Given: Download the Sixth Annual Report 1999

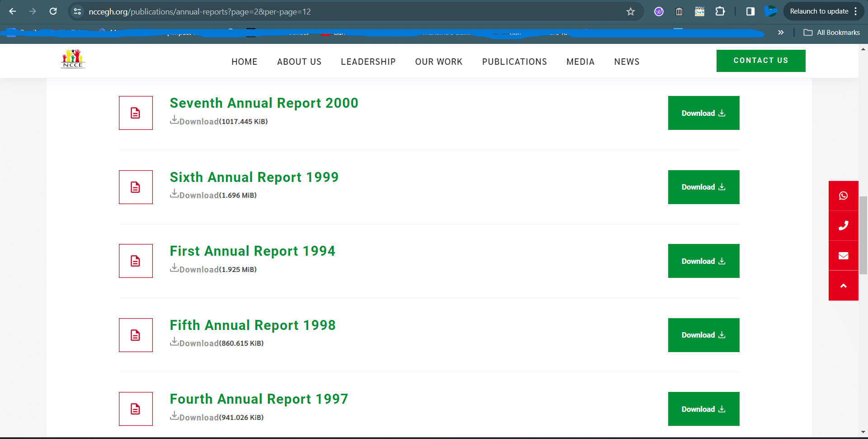Looking at the screenshot, I should pyautogui.click(x=703, y=187).
